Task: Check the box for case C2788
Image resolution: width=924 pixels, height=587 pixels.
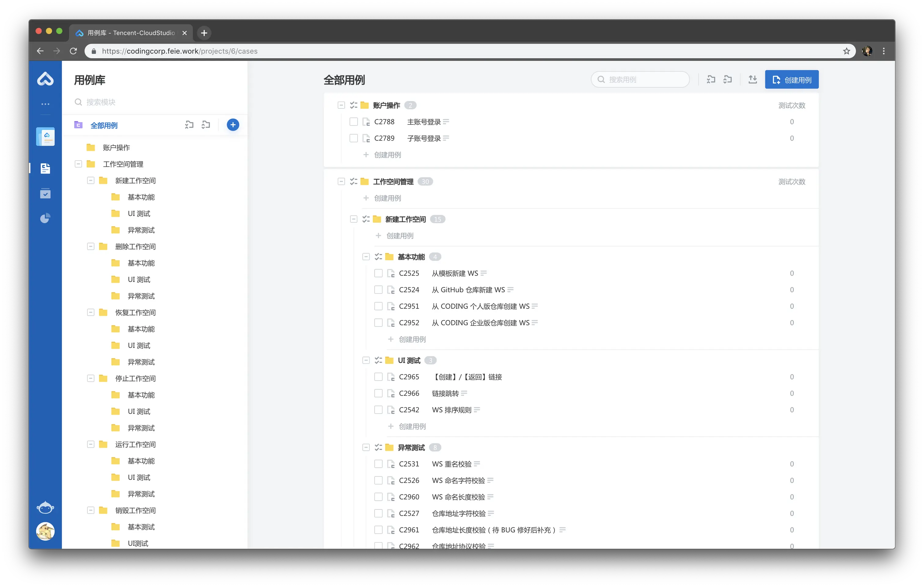Action: click(x=354, y=122)
